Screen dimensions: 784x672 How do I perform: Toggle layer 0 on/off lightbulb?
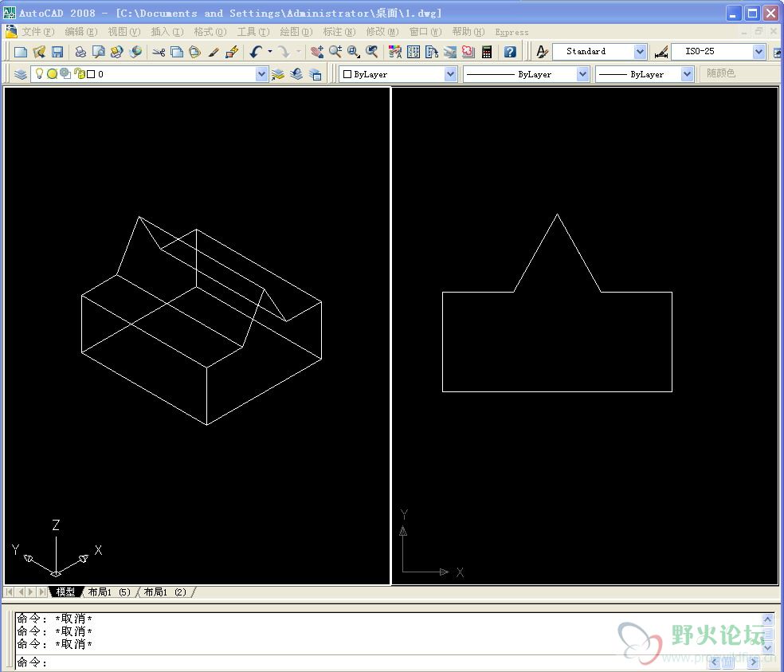pos(39,74)
